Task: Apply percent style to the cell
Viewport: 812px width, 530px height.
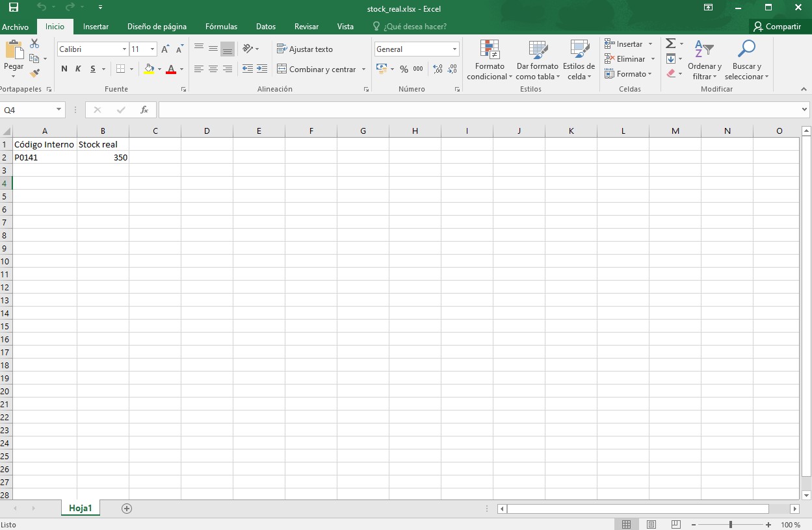Action: [x=404, y=69]
